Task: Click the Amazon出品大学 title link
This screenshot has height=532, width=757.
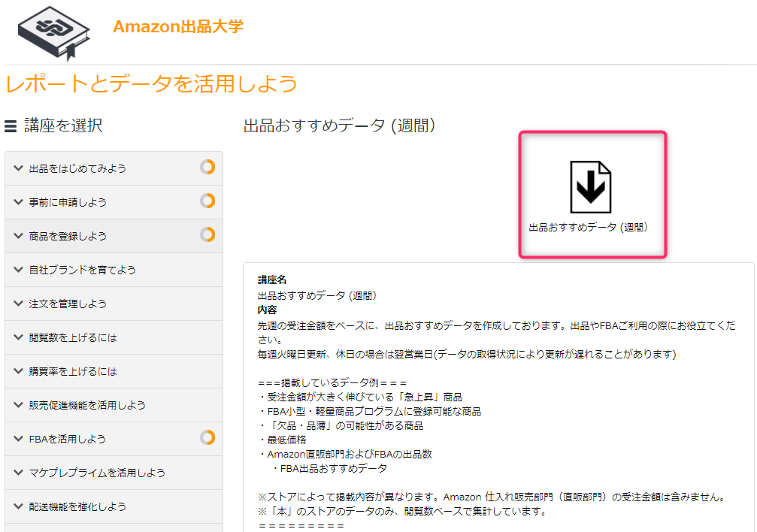Action: [178, 26]
